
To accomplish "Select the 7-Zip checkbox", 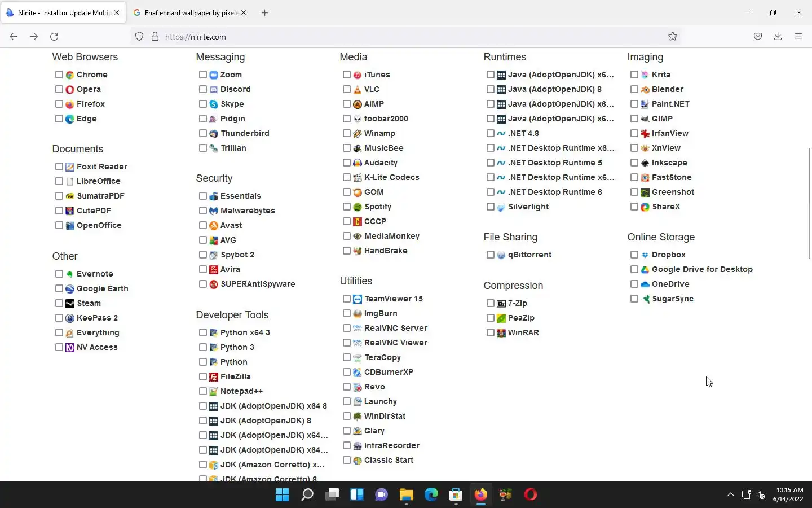I will pos(491,303).
